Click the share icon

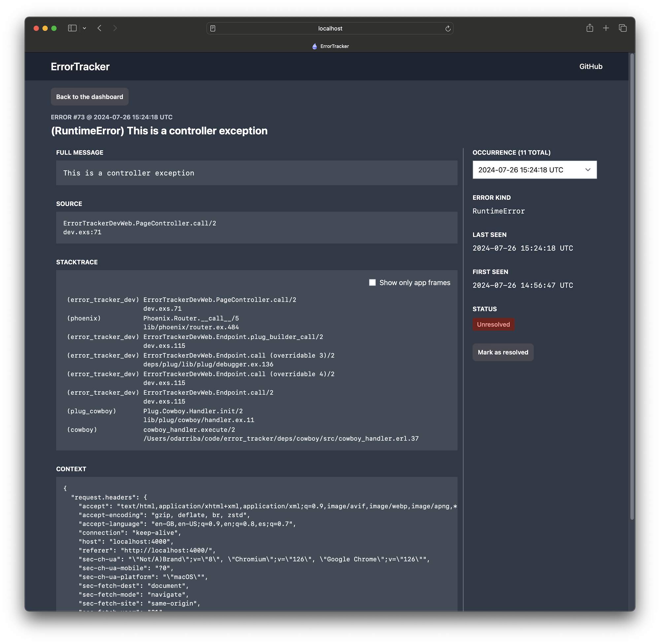(x=590, y=28)
